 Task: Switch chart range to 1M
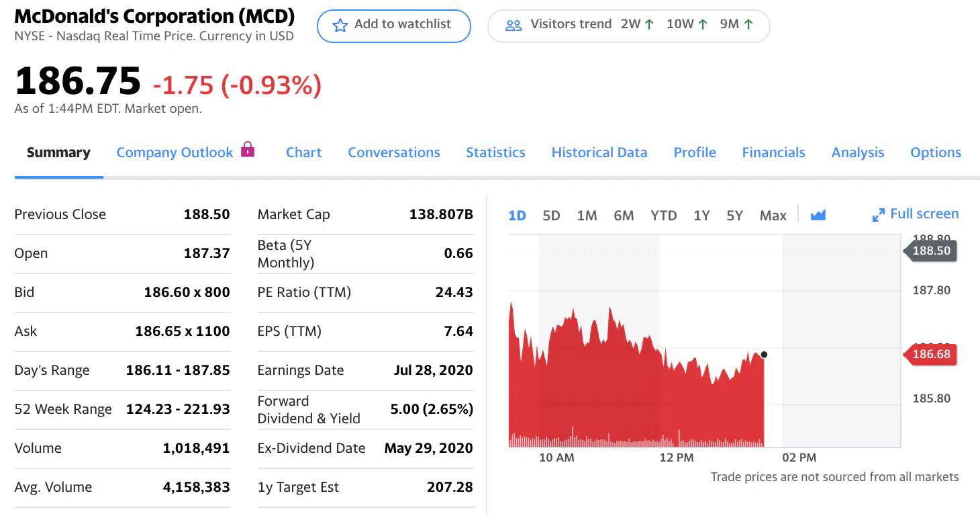click(587, 216)
